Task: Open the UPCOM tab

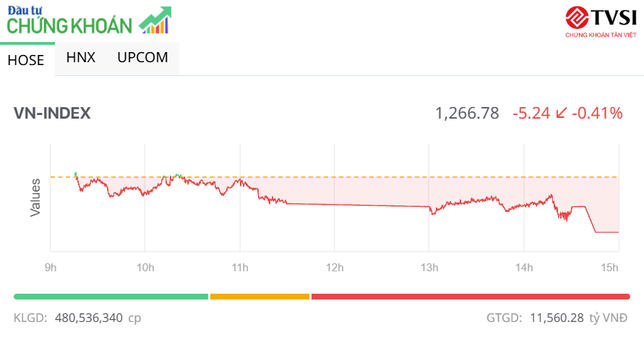Action: click(142, 57)
